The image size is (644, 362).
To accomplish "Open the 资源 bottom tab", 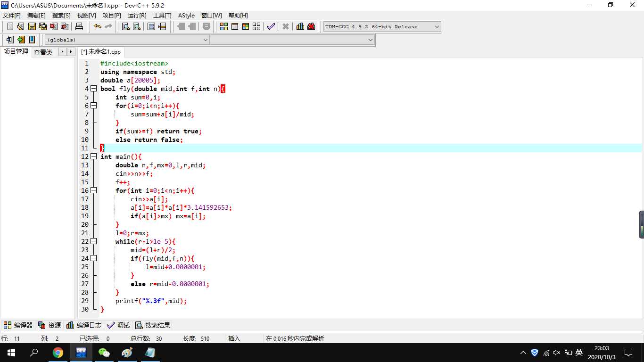I will 50,325.
